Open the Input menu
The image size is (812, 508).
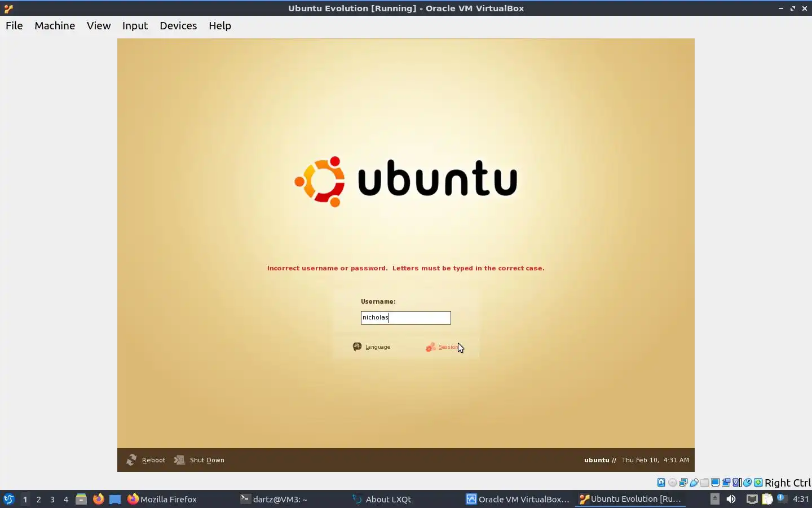click(x=135, y=26)
